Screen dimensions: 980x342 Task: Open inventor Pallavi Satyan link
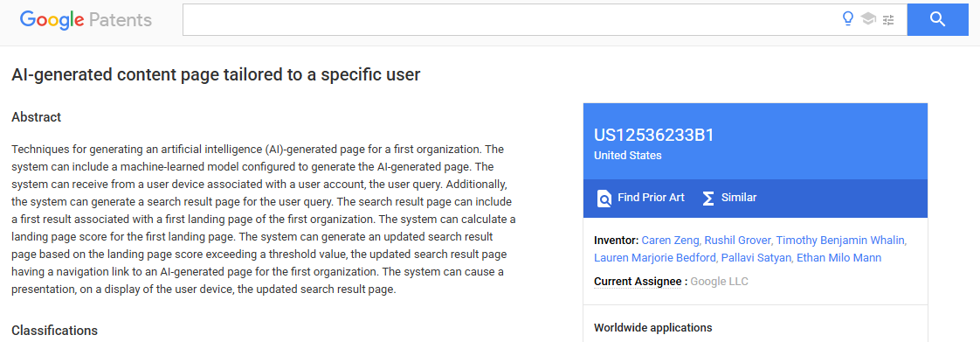756,257
